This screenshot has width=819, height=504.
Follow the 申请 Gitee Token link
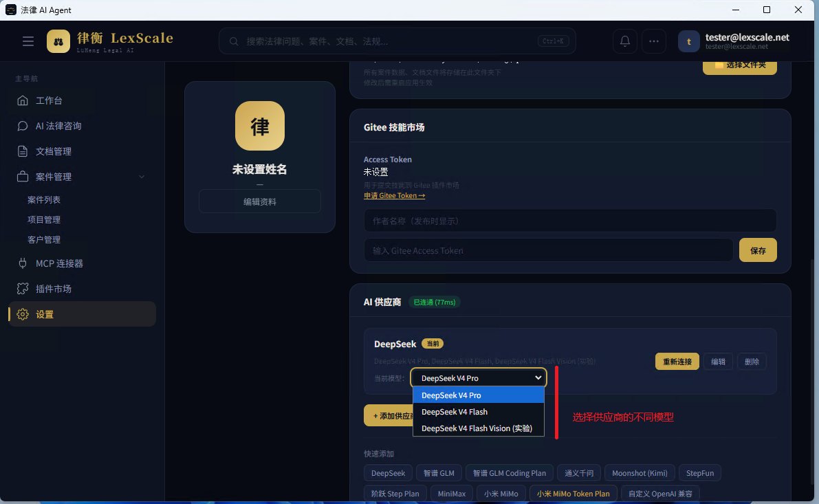(x=394, y=195)
